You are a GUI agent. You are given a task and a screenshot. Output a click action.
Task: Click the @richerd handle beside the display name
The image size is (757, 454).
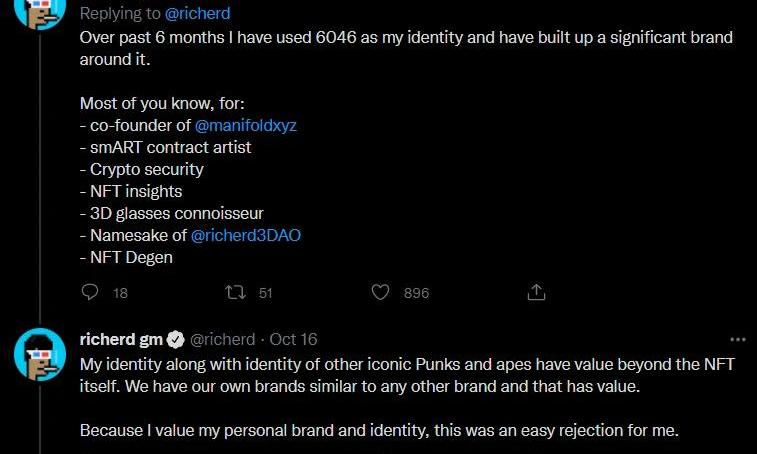(x=222, y=339)
